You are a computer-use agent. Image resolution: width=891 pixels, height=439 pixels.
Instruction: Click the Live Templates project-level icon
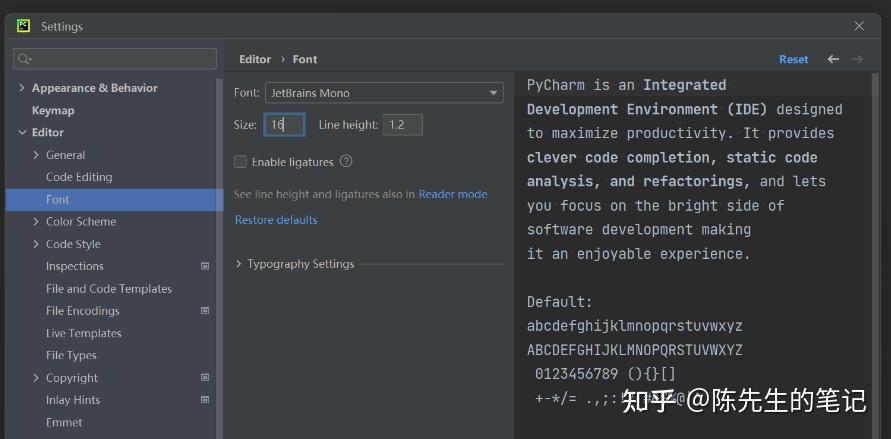pos(205,333)
